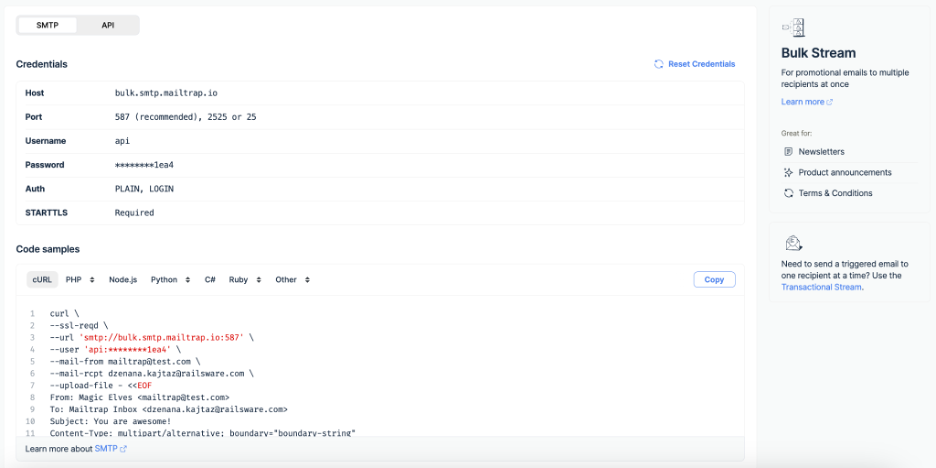Click port value 587 (recommended), 2525 or 25

186,117
